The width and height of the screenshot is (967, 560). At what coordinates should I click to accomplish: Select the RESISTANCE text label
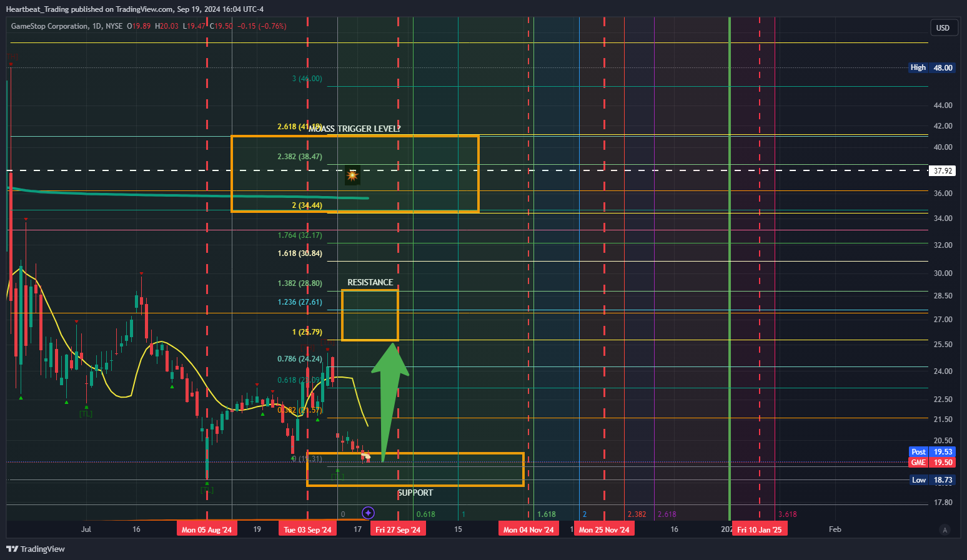(x=370, y=282)
